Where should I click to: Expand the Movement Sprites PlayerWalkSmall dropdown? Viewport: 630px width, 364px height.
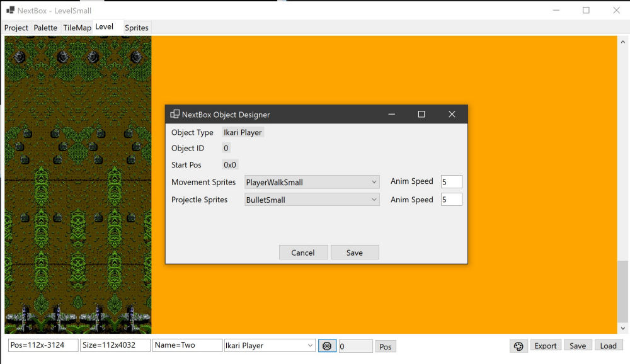point(312,182)
